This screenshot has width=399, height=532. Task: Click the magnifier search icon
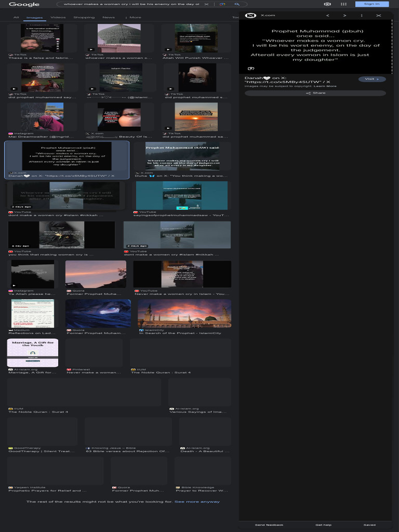[237, 4]
